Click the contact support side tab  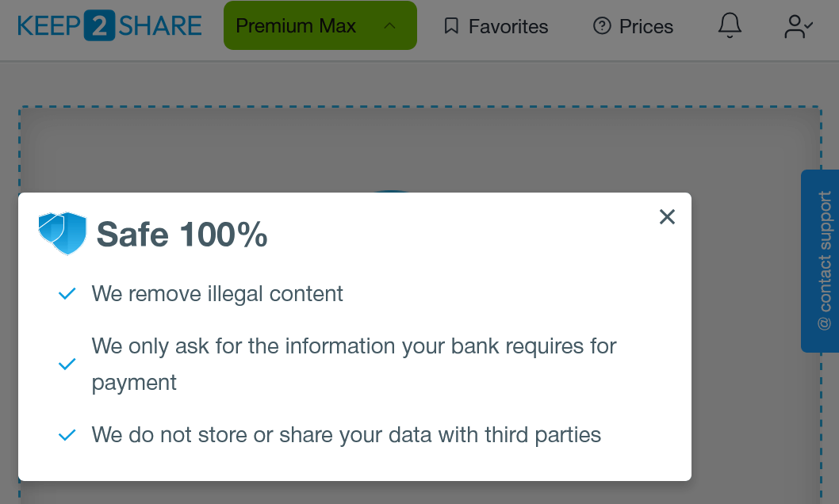tap(820, 261)
